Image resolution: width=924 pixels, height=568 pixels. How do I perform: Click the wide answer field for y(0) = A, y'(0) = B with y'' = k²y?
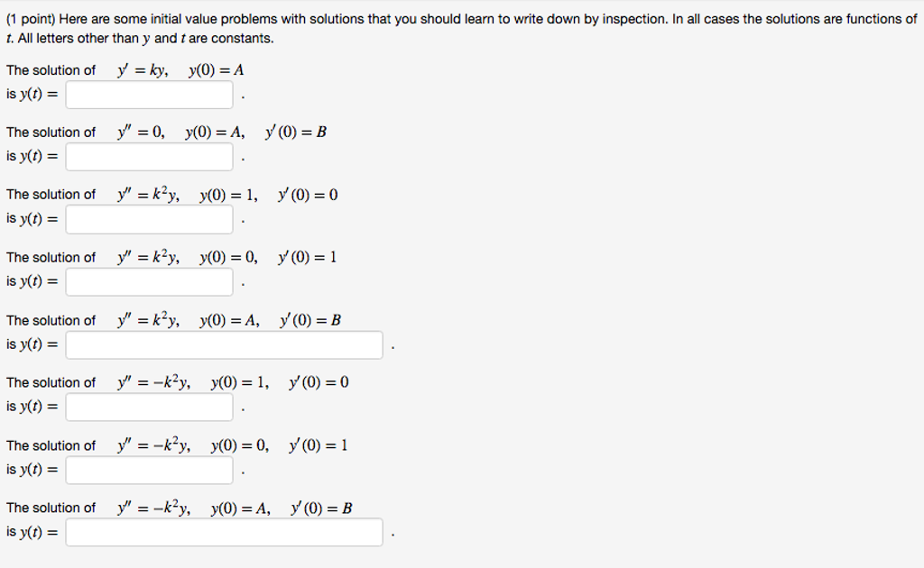(x=223, y=344)
